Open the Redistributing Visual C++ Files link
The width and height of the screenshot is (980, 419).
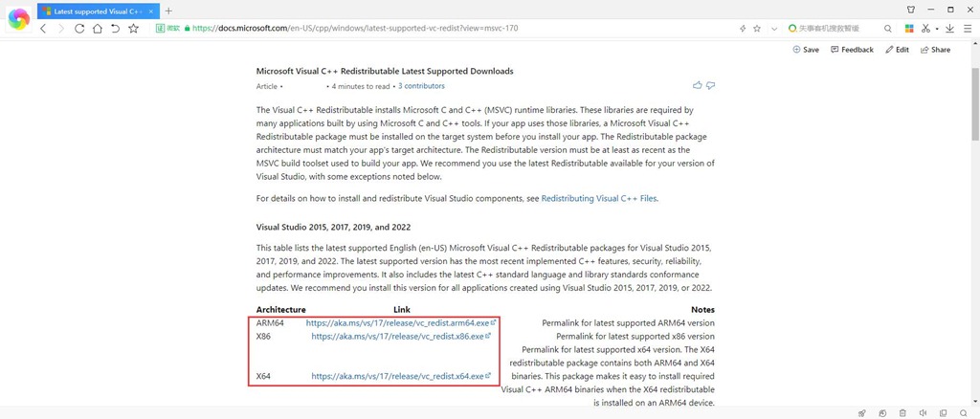(x=599, y=199)
